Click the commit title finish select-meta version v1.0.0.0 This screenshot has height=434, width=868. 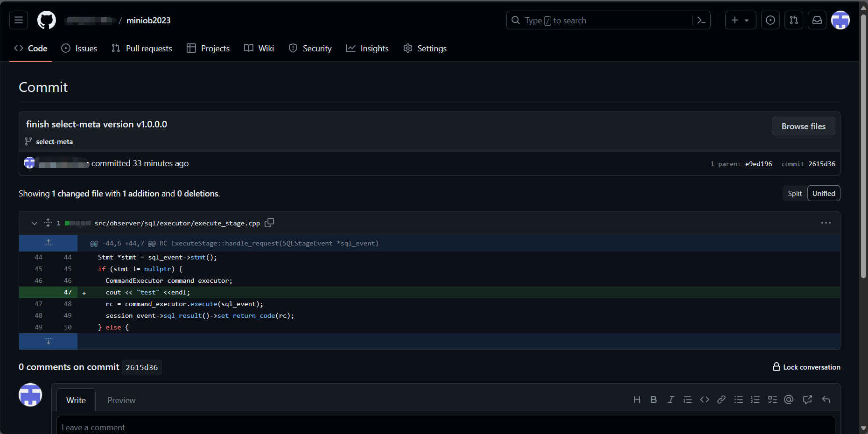click(x=97, y=124)
